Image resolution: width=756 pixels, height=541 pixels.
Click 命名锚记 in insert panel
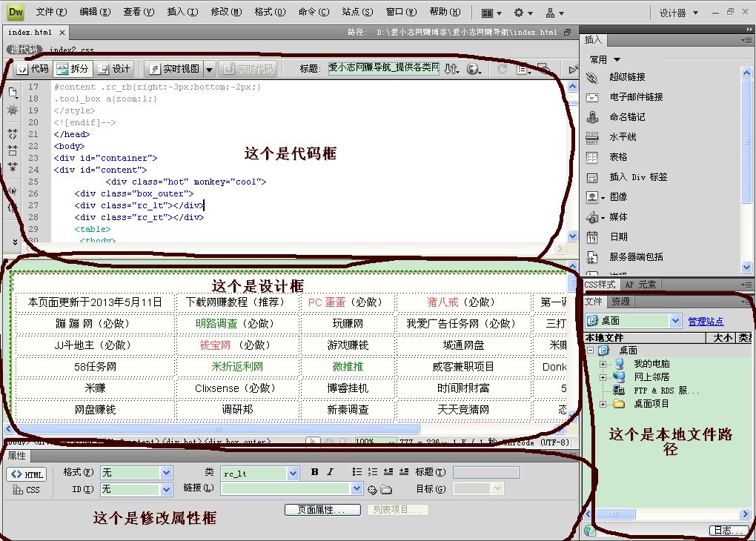pos(627,116)
